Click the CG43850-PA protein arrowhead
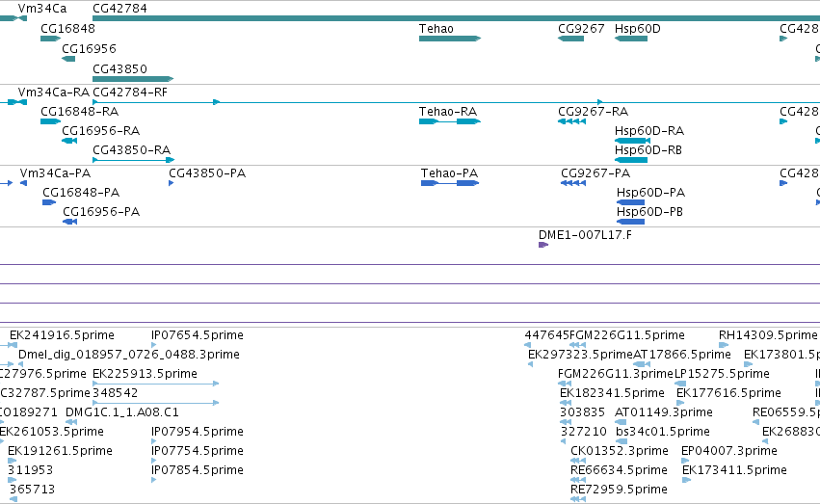This screenshot has height=504, width=820. [x=171, y=183]
